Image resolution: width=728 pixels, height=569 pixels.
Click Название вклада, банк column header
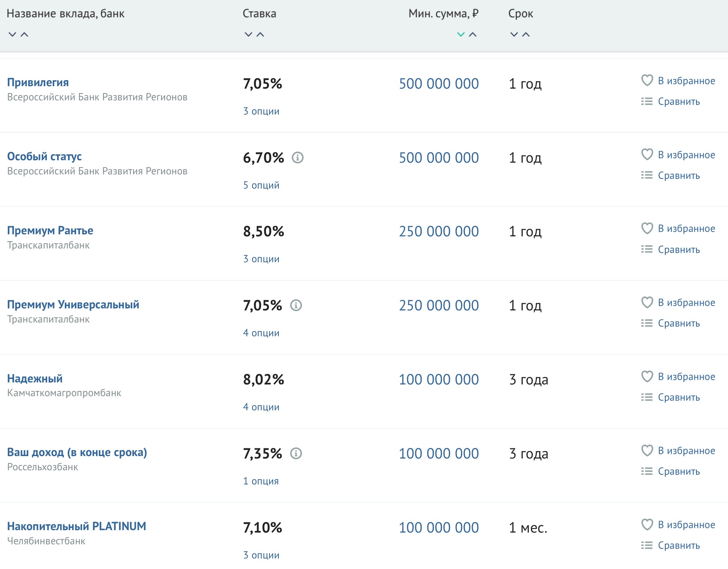point(66,14)
